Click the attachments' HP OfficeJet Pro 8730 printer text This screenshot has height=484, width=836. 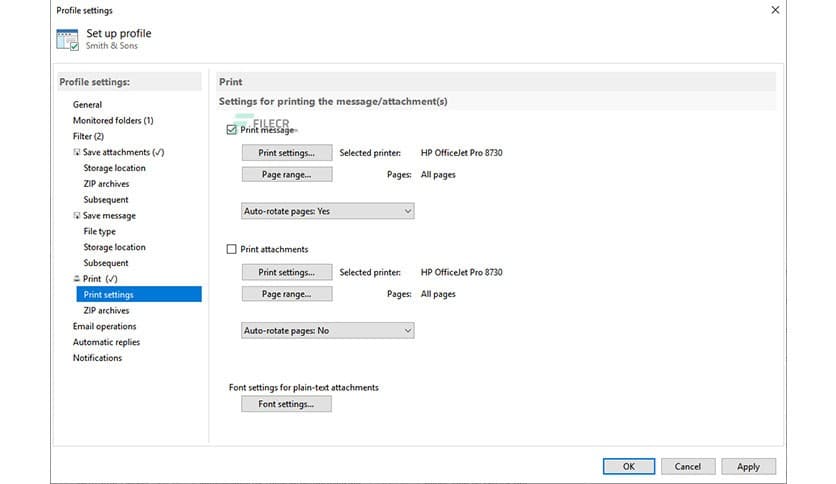click(462, 272)
